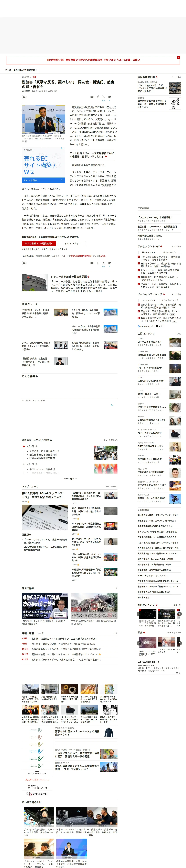The height and width of the screenshot is (868, 186).
Task: Click the lower Facebook share icon
Action: pyautogui.click(x=98, y=263)
